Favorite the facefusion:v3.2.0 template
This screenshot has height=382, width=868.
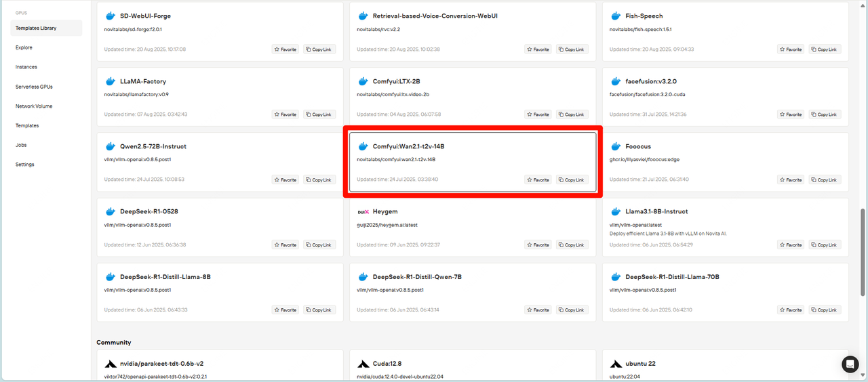coord(791,114)
